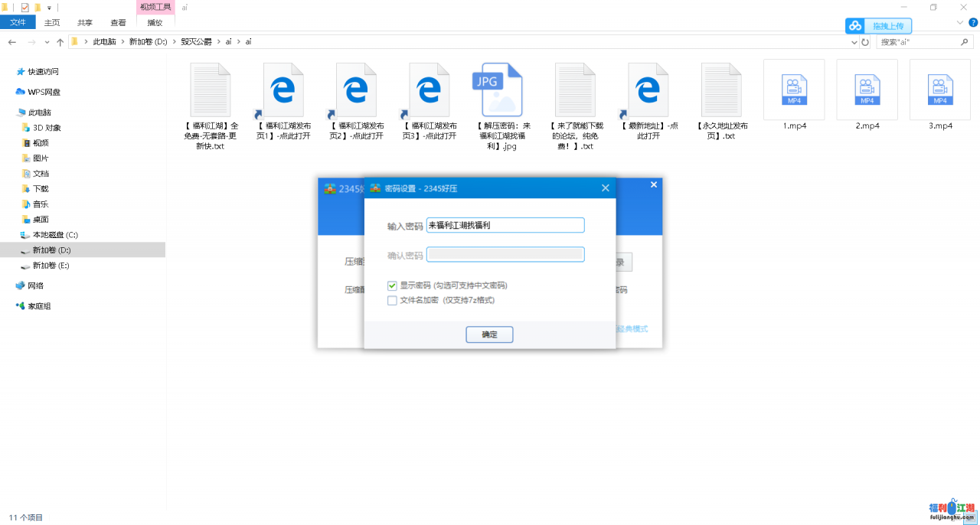Expand the address bar history dropdown

click(854, 42)
